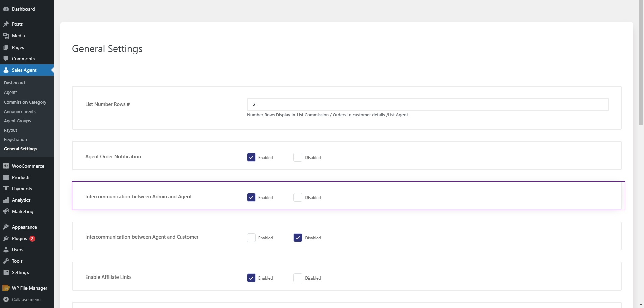Open the Media menu
Image resolution: width=644 pixels, height=308 pixels.
[27, 36]
